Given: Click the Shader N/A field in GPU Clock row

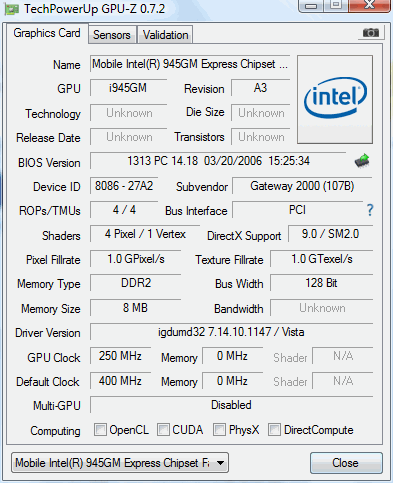Looking at the screenshot, I should tap(343, 356).
